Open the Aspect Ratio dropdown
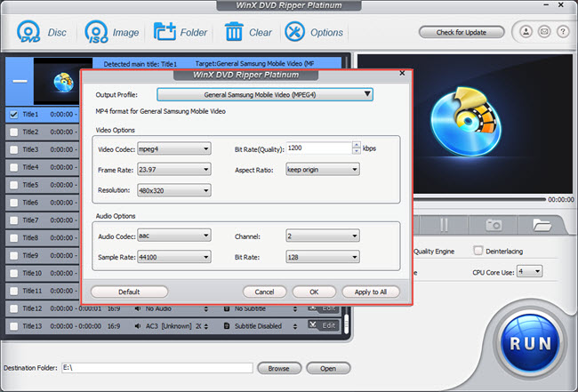The width and height of the screenshot is (578, 392). click(323, 170)
